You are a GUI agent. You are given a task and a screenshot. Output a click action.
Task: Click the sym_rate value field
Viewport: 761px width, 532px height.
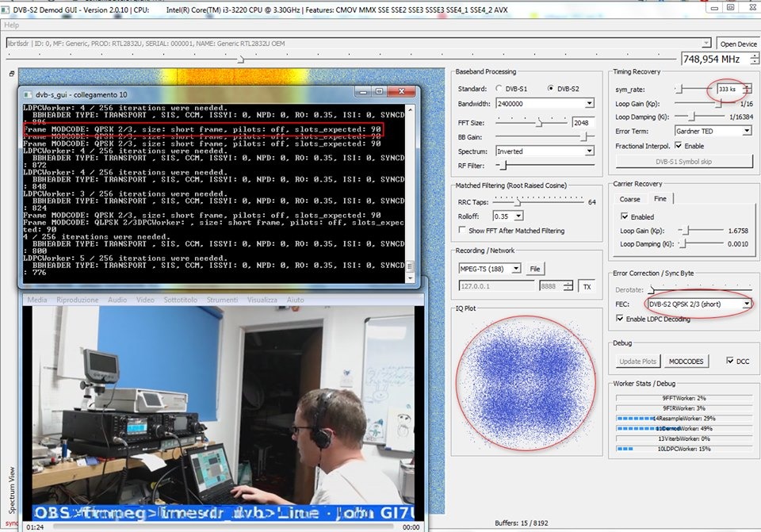point(728,89)
